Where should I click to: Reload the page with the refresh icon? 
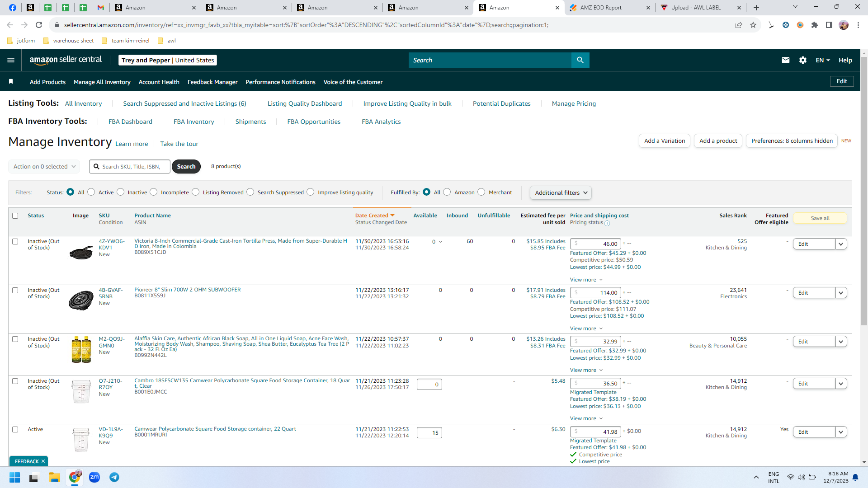(39, 25)
